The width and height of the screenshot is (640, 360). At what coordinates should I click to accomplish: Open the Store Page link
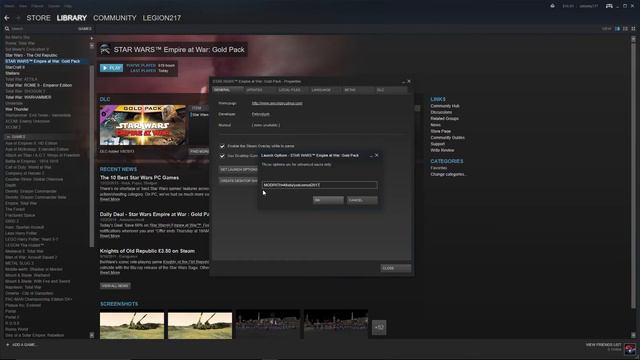(x=440, y=131)
